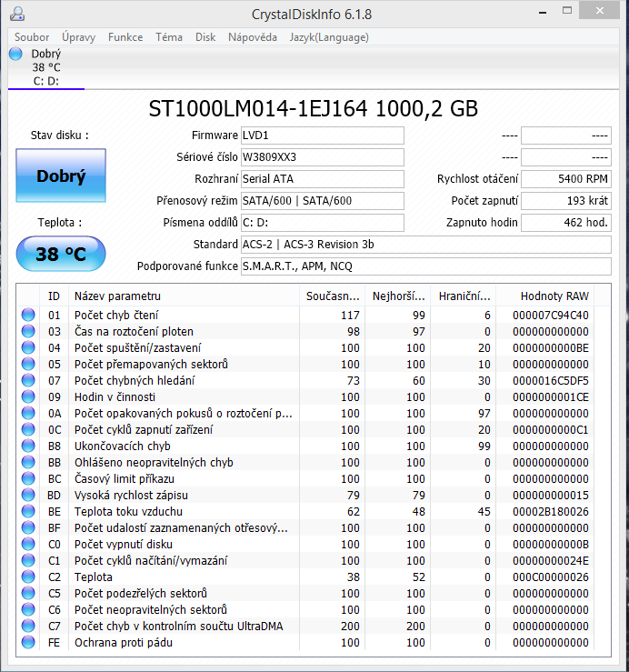
Task: Click status orb for Počet cyklů zapnutí zařízení
Action: click(x=28, y=429)
